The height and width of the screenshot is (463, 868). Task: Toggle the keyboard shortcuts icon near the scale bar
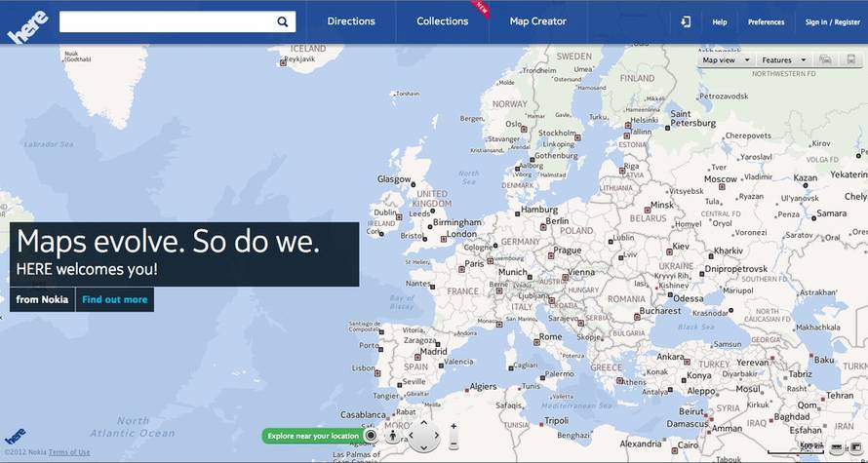(837, 447)
